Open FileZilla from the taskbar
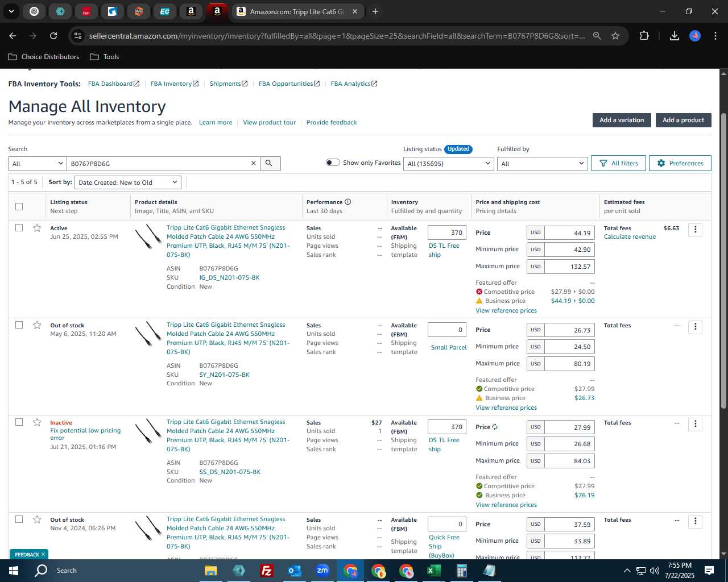 266,571
